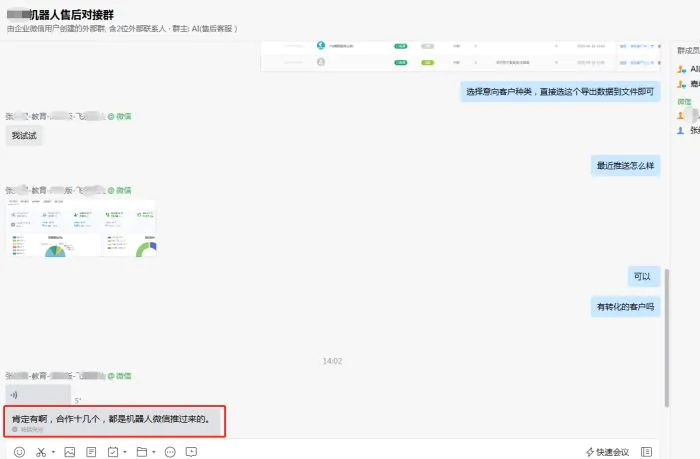Open the chat history icon at bottom right
Viewport: 700px width, 459px height.
point(646,452)
